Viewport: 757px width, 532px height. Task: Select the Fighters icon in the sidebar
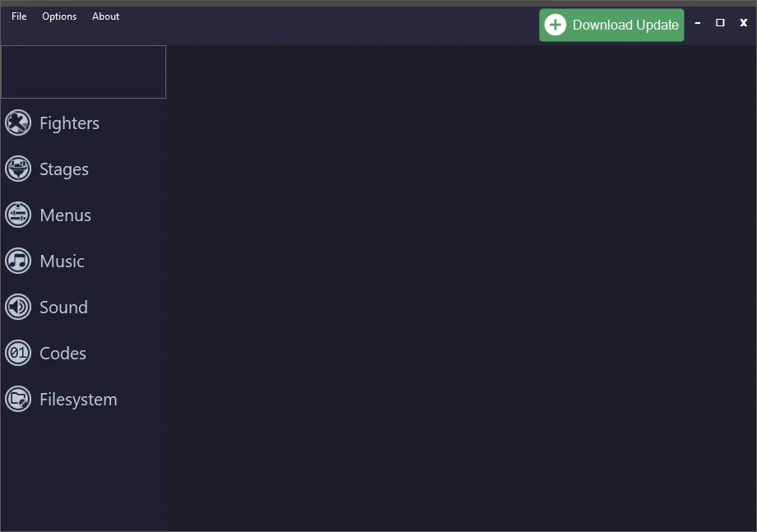17,123
